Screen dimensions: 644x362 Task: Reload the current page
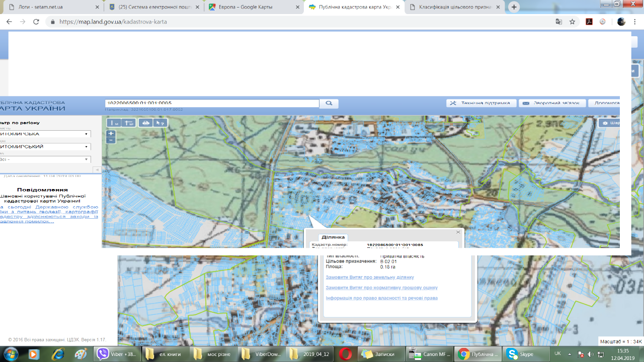(x=36, y=22)
